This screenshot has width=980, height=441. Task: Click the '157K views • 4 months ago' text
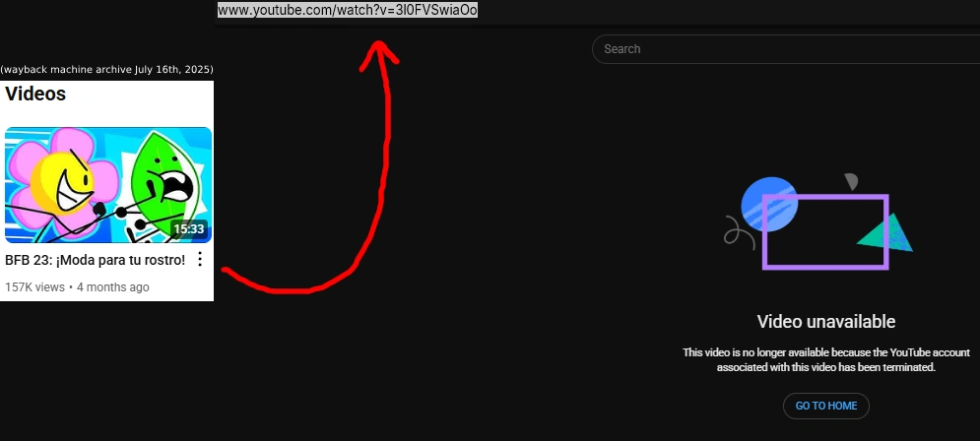coord(77,287)
